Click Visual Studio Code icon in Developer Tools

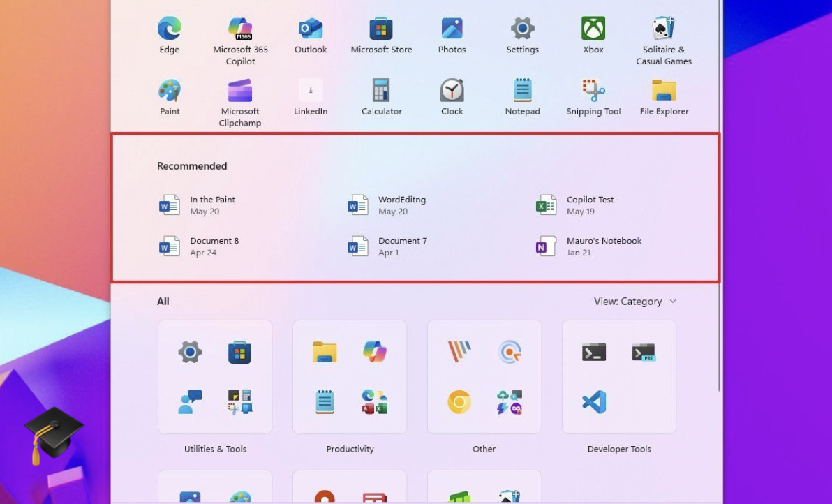[594, 401]
